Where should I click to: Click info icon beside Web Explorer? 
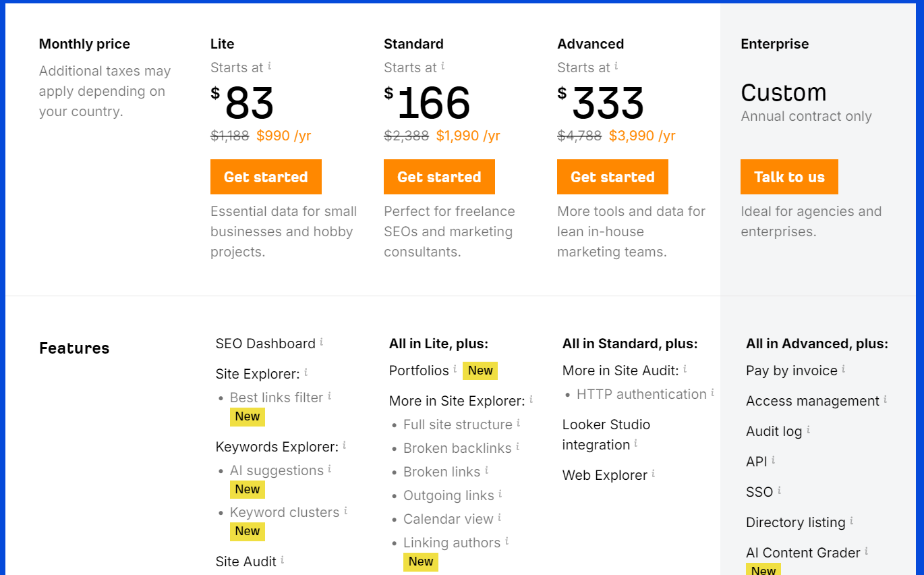pos(654,474)
